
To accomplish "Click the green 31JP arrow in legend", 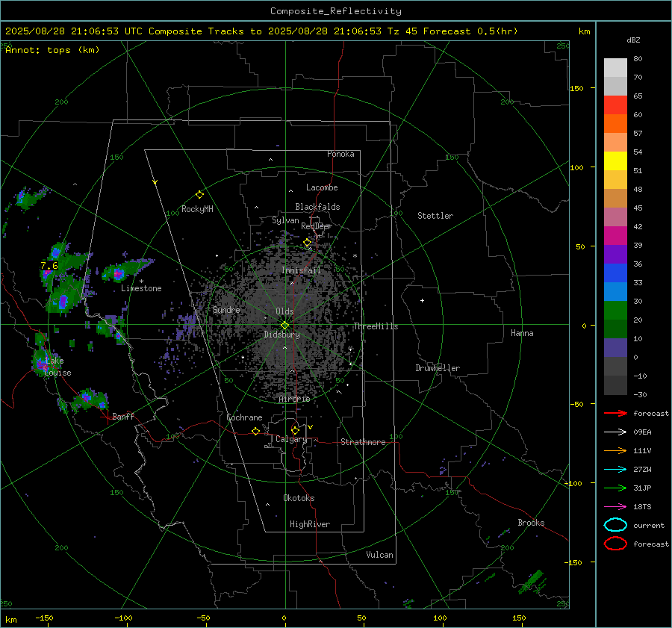I will [615, 488].
